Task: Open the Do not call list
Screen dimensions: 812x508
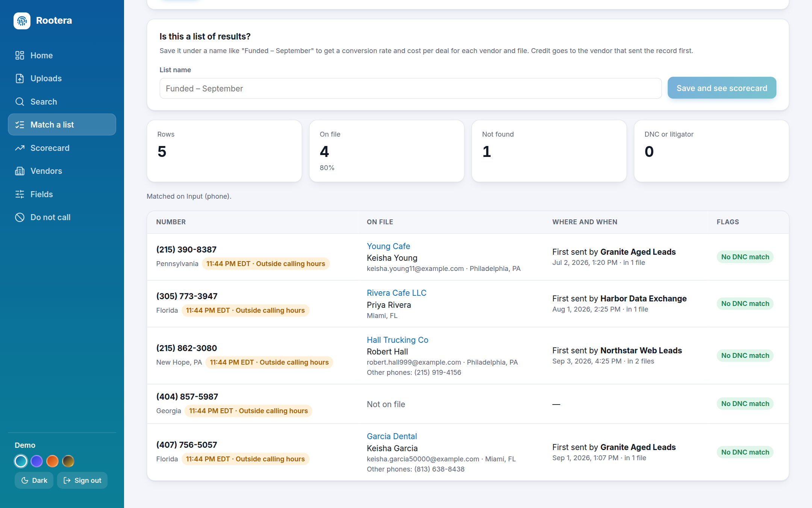Action: pyautogui.click(x=62, y=217)
